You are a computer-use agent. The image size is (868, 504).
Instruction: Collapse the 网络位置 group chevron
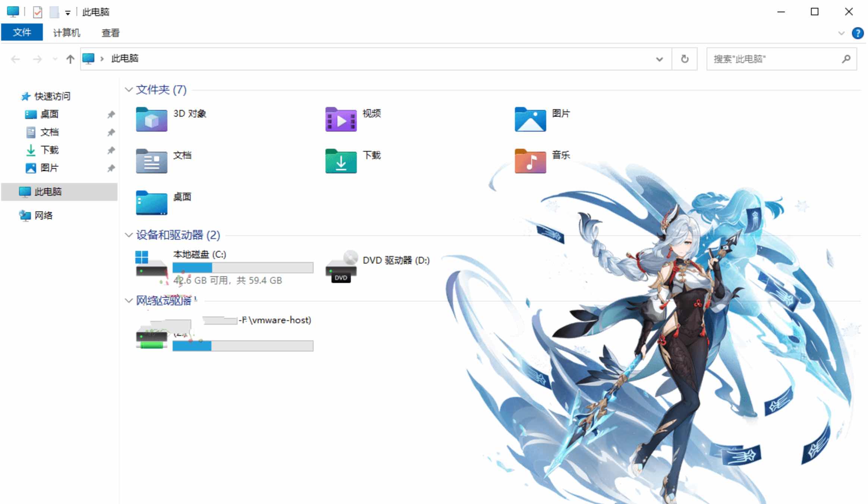pos(129,300)
